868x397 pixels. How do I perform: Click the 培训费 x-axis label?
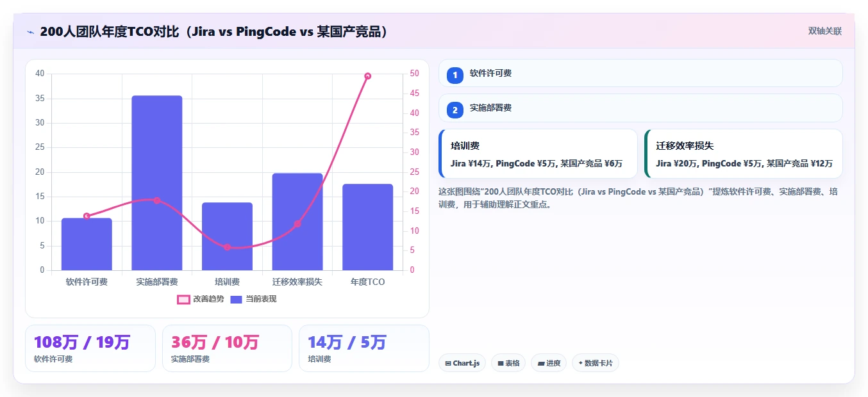tap(227, 282)
